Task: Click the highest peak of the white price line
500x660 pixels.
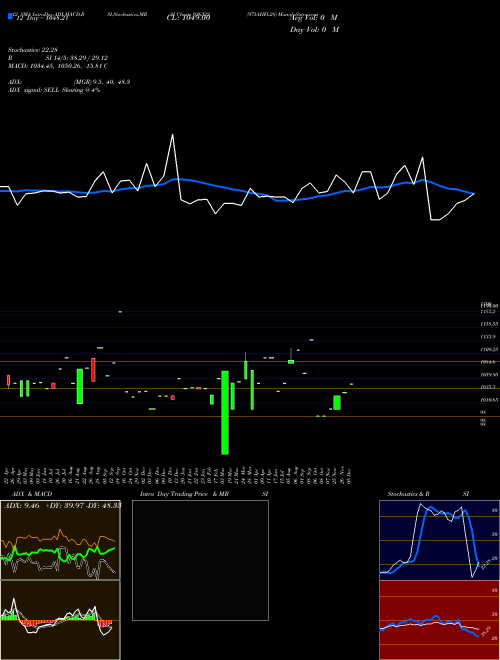Action: coord(172,135)
